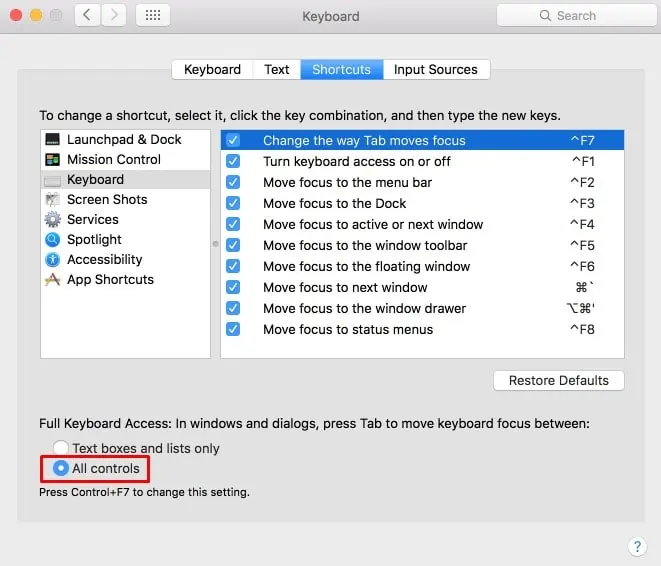Click the Spotlight magnifier icon
Screen dimensions: 661x566
pos(53,240)
